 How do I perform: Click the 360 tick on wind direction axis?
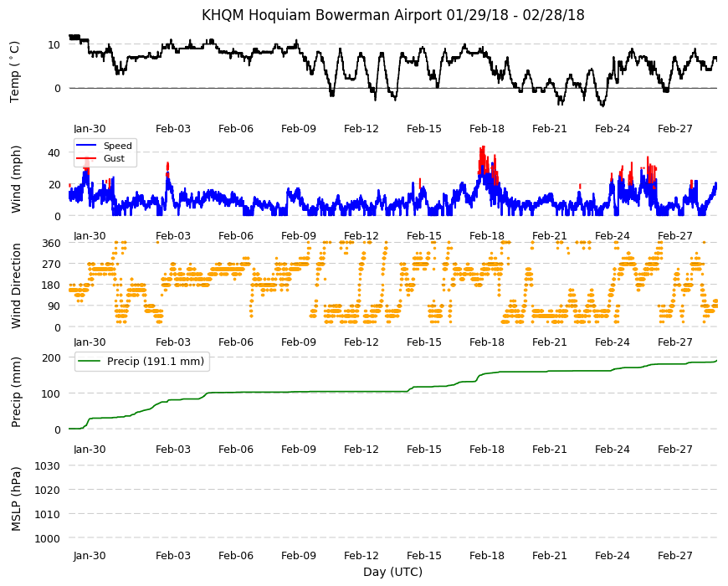click(x=52, y=244)
